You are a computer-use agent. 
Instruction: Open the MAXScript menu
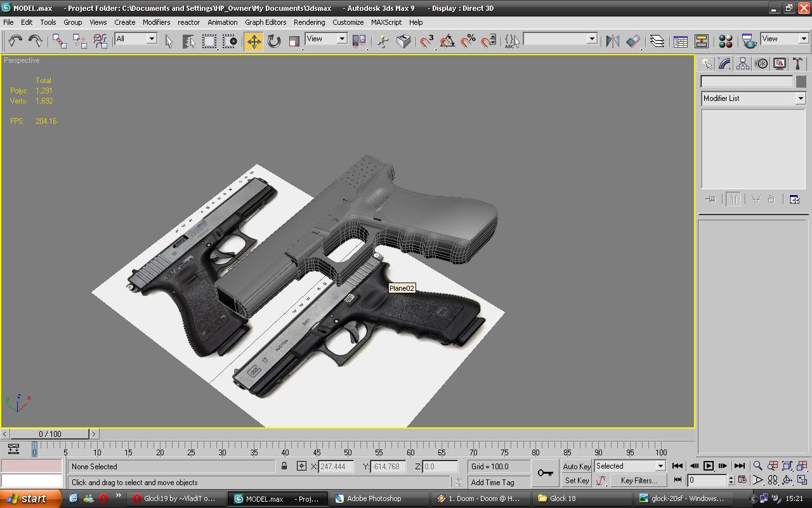click(x=386, y=22)
